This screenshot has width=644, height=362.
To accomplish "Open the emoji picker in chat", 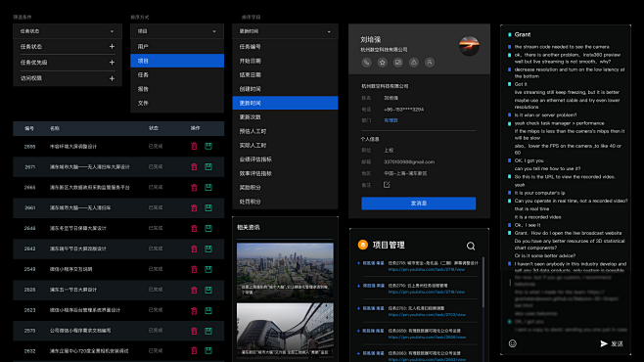I will (513, 343).
